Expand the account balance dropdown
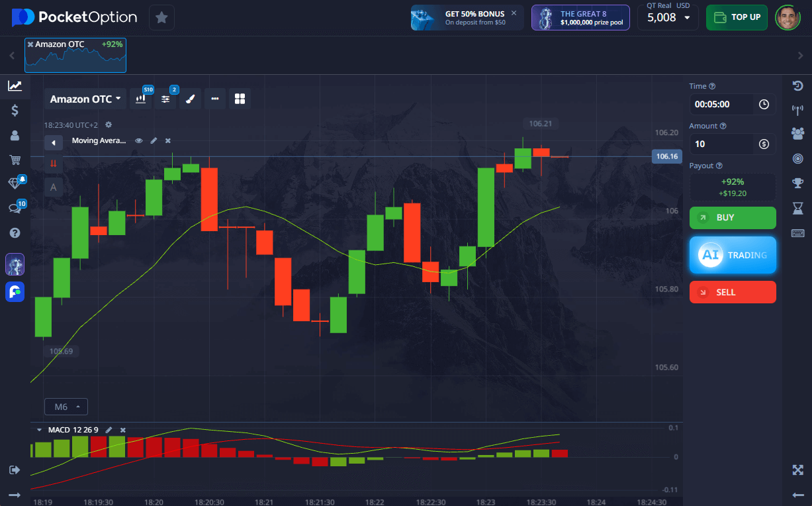This screenshot has height=506, width=812. point(668,18)
